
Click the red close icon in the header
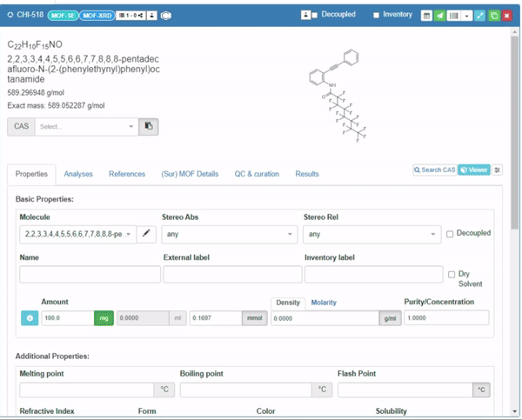click(508, 16)
